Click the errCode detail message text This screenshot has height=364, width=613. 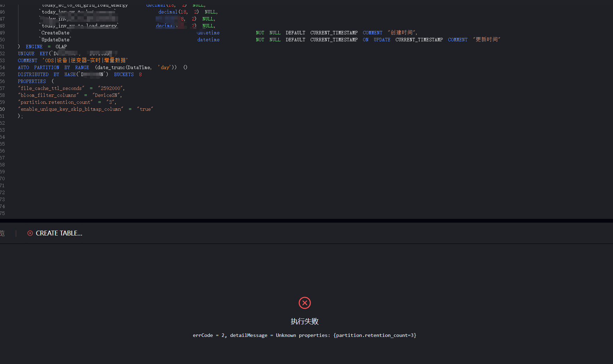304,335
